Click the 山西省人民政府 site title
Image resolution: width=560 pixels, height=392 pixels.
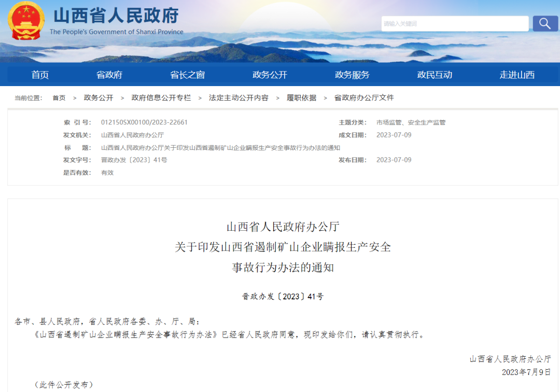point(116,16)
